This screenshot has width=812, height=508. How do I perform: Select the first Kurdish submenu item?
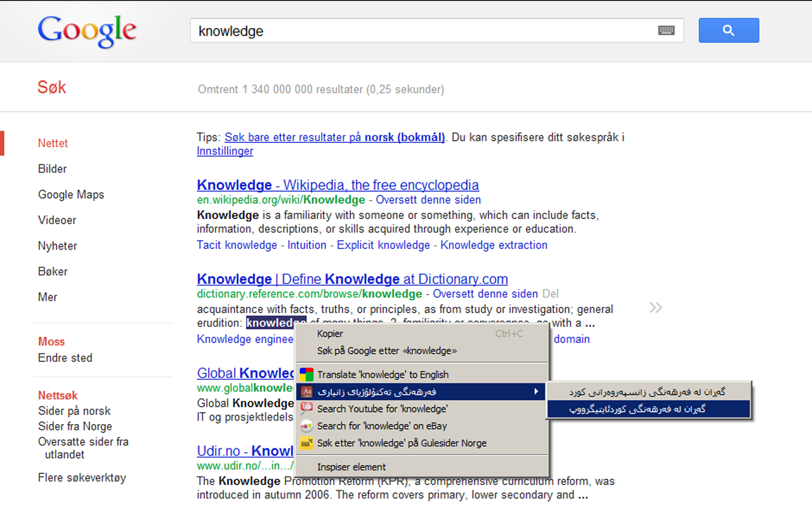coord(648,392)
